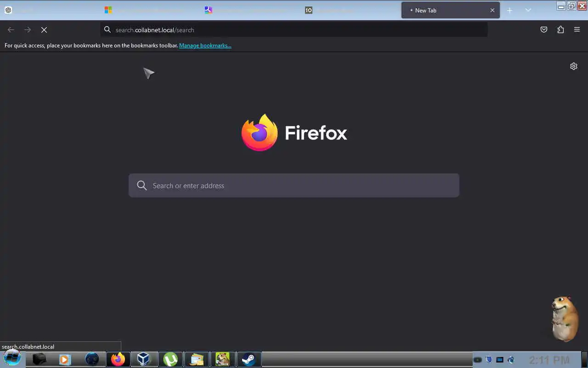Expand the list all tabs chevron
Image resolution: width=588 pixels, height=368 pixels.
click(x=528, y=10)
